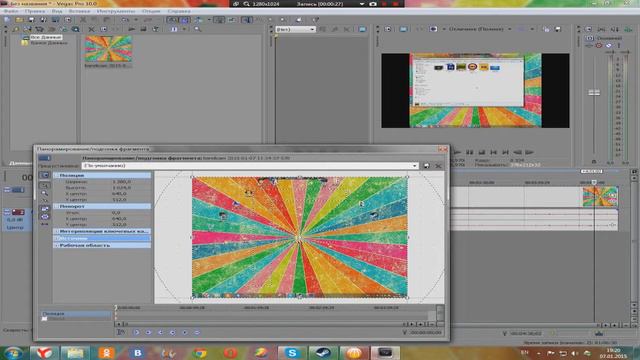Open the Вставка menu
Viewport: 640px width, 360px height.
pos(79,11)
